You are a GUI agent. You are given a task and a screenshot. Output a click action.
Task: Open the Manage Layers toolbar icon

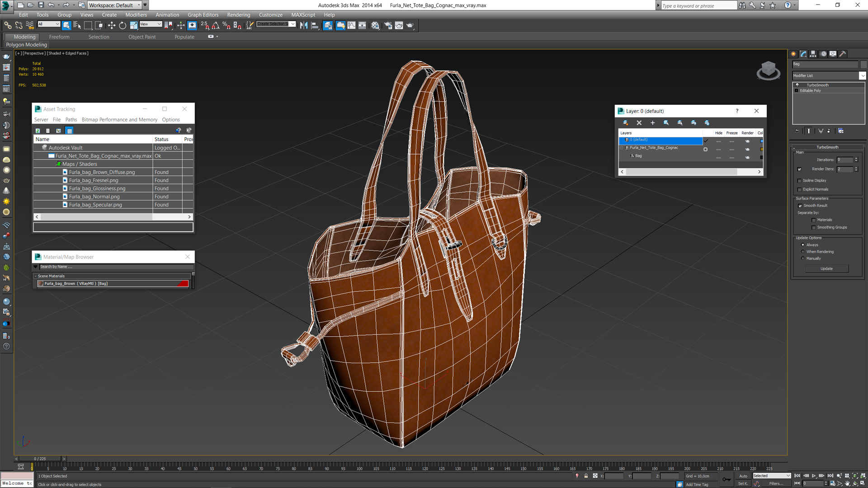click(x=328, y=25)
